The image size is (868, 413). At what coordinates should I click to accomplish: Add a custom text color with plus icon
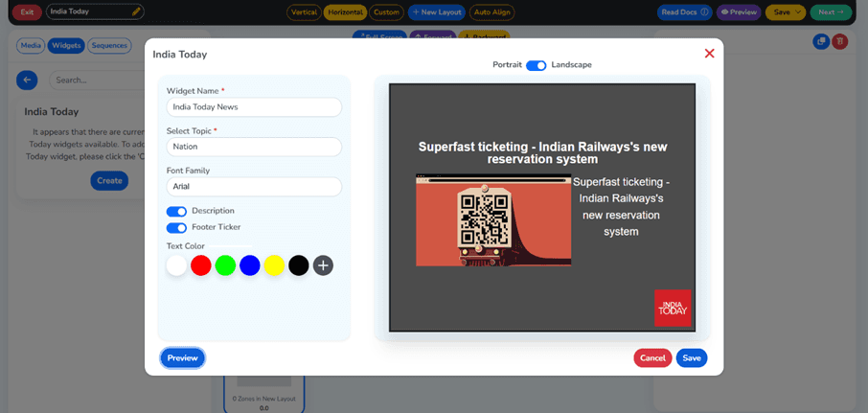pyautogui.click(x=323, y=265)
